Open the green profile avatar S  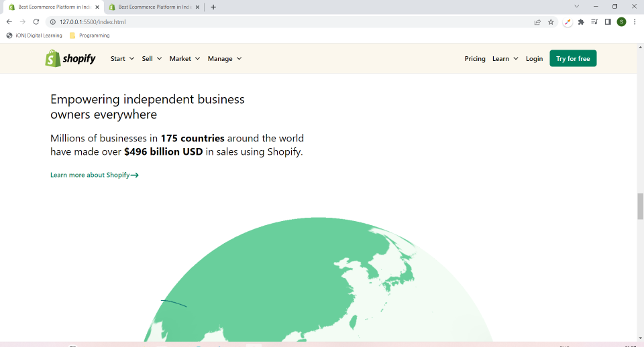click(621, 21)
